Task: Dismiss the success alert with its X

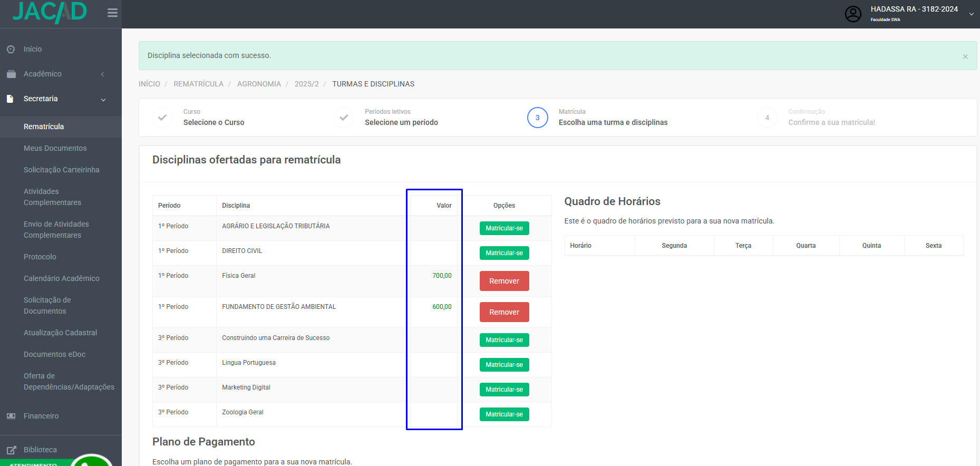Action: click(x=965, y=56)
